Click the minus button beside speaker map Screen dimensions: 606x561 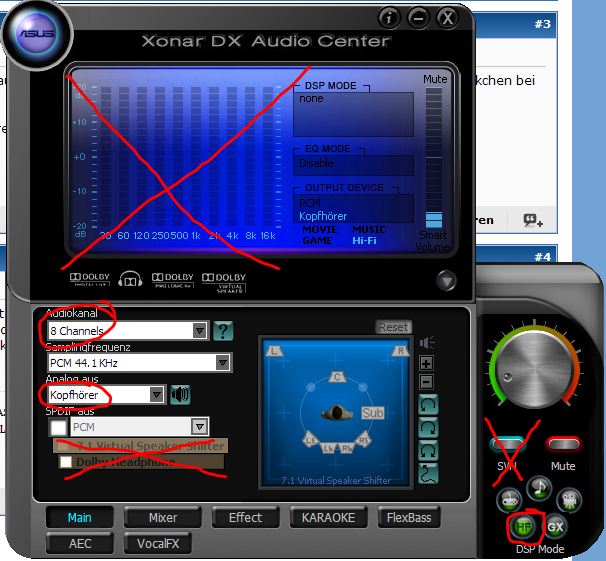point(426,382)
